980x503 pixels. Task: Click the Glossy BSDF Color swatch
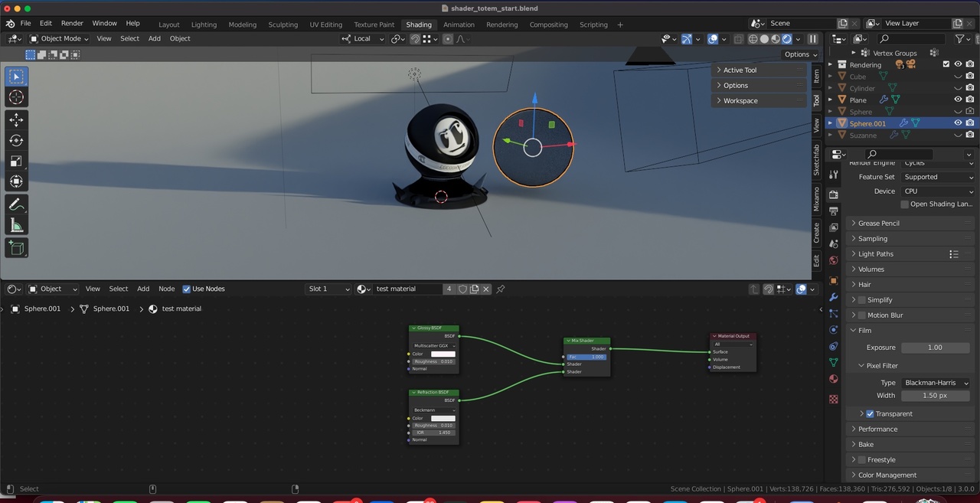coord(443,354)
